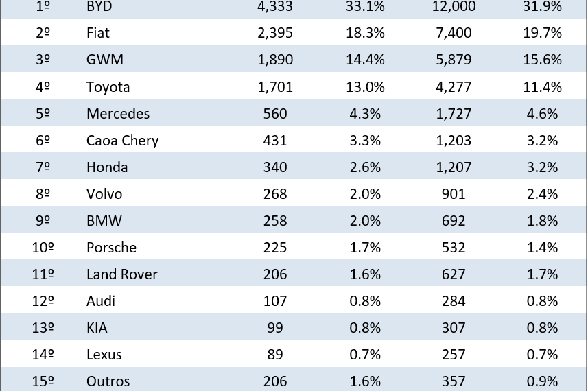
Task: Click the Honda row label
Action: (107, 167)
